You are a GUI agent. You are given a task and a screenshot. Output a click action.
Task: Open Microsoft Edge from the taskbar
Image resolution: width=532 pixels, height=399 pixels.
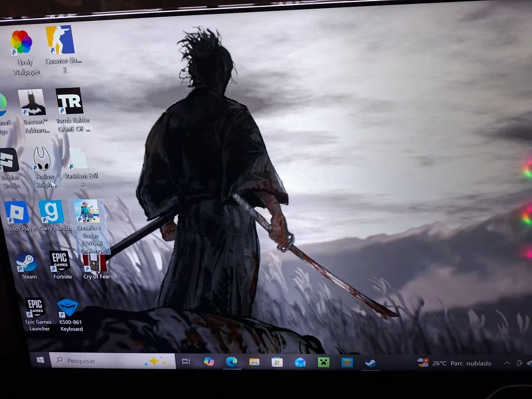click(x=232, y=362)
